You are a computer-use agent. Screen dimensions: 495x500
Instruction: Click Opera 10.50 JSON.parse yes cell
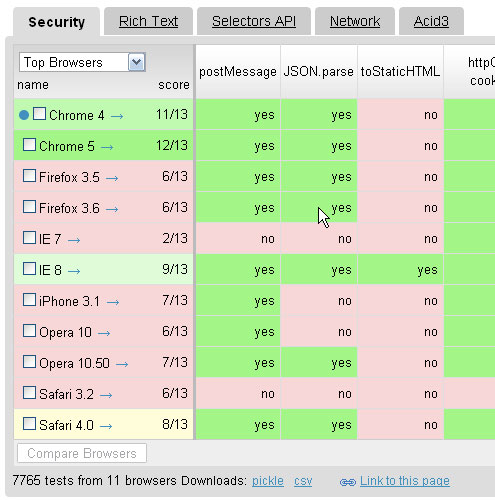pyautogui.click(x=319, y=362)
